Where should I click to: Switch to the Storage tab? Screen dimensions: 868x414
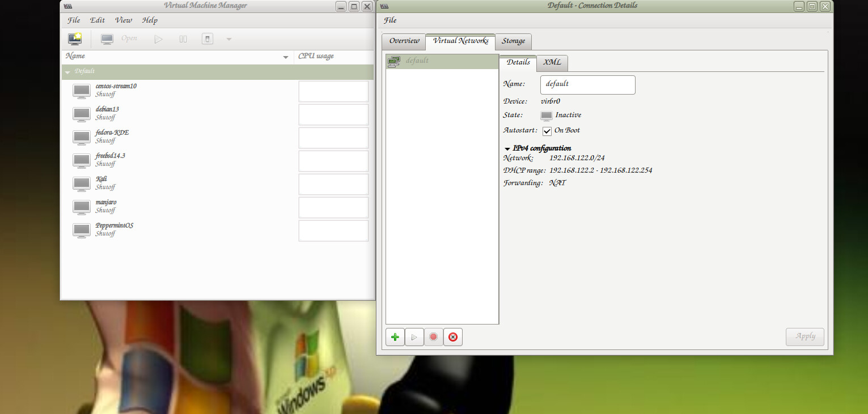[513, 41]
